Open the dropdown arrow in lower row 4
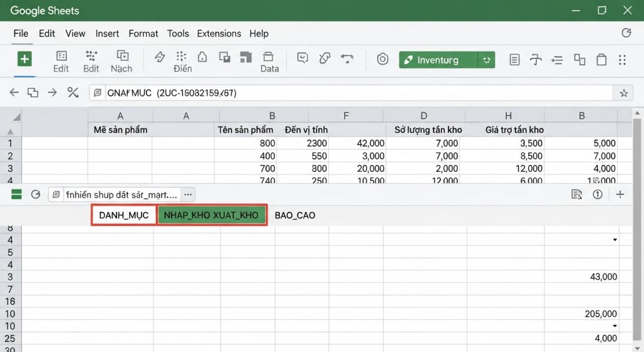Image resolution: width=644 pixels, height=352 pixels. click(x=615, y=240)
